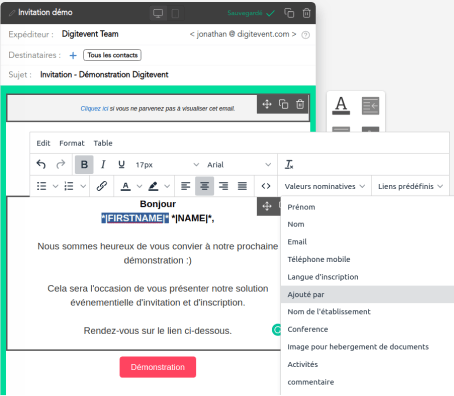This screenshot has width=454, height=396.
Task: Delete the preheader block
Action: [300, 104]
